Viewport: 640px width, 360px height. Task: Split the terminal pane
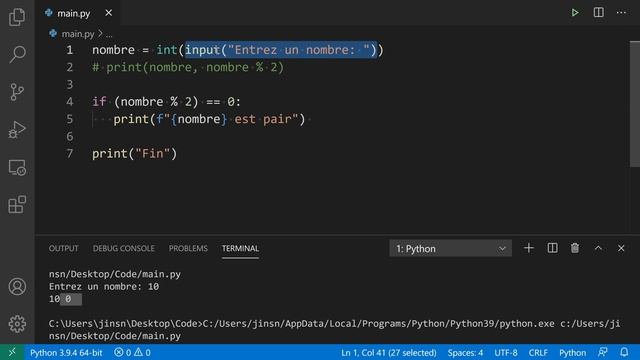click(552, 248)
